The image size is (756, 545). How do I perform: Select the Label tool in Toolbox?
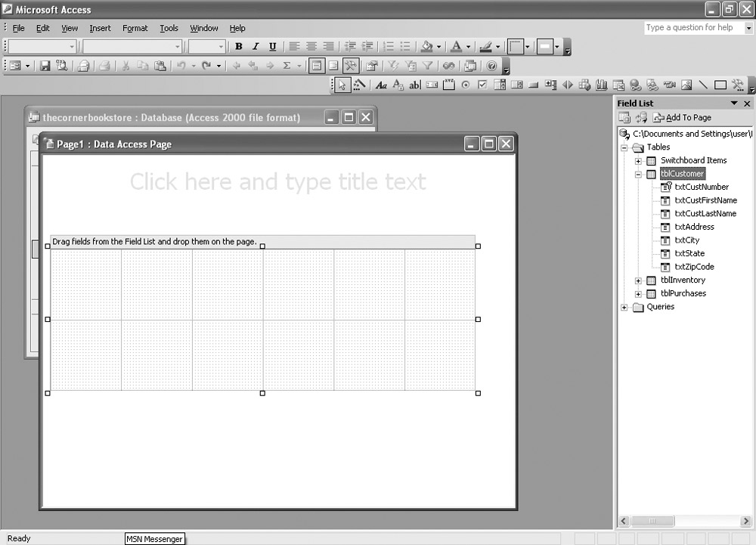pyautogui.click(x=381, y=85)
